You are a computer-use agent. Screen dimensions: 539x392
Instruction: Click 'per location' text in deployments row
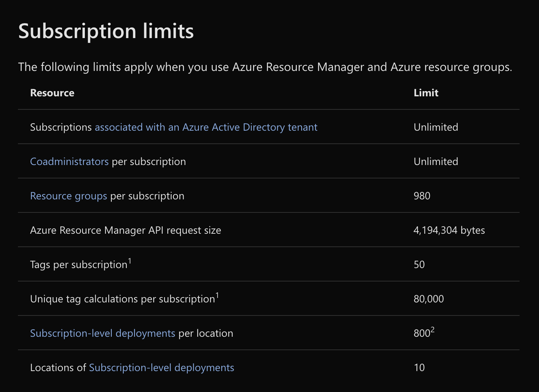point(206,333)
